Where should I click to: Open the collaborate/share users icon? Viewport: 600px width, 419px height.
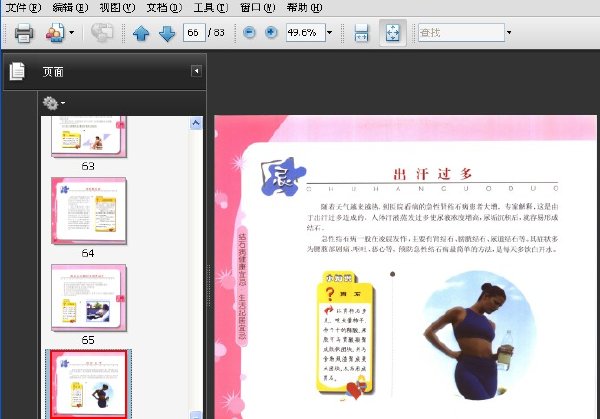[x=55, y=33]
